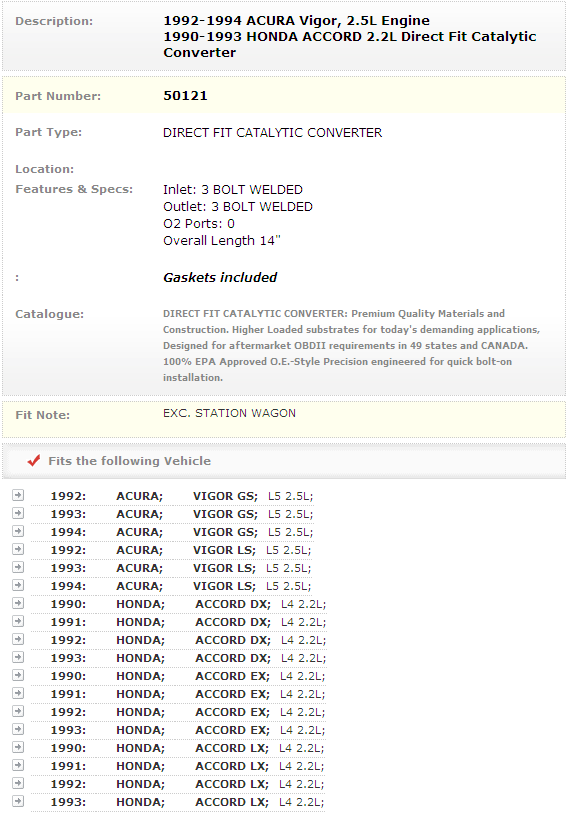The height and width of the screenshot is (817, 570).
Task: Click the O2 Ports: 0 spec
Action: pos(199,224)
